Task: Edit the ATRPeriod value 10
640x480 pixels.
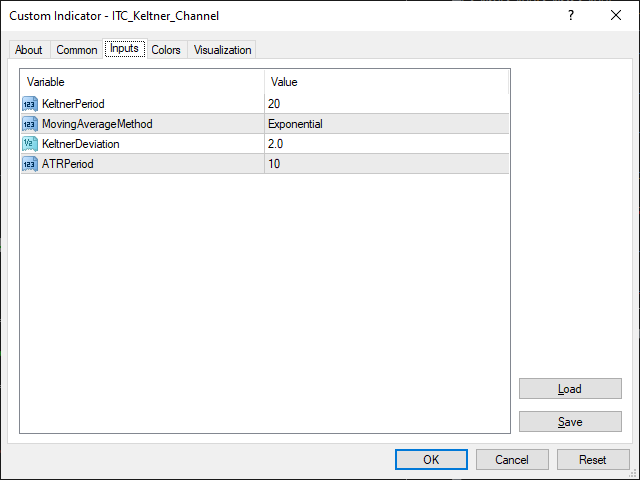Action: tap(387, 164)
